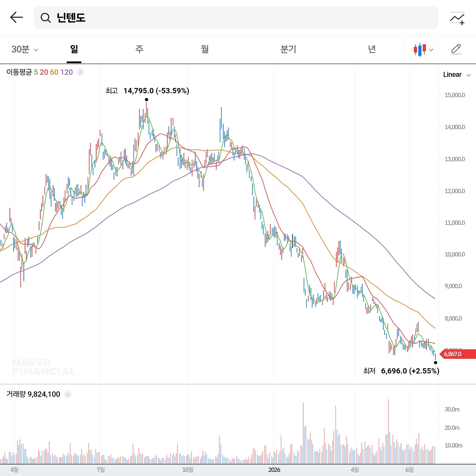Click the magnifier search icon

click(x=46, y=18)
